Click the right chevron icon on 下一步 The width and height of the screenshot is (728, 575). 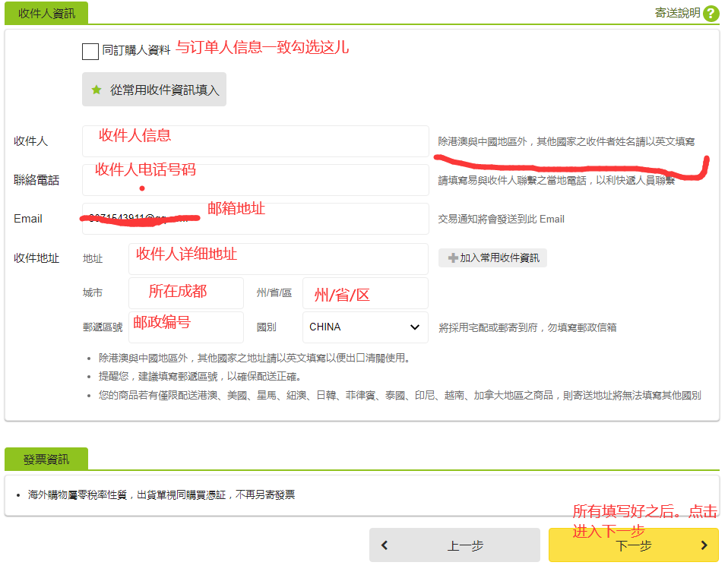[x=703, y=545]
